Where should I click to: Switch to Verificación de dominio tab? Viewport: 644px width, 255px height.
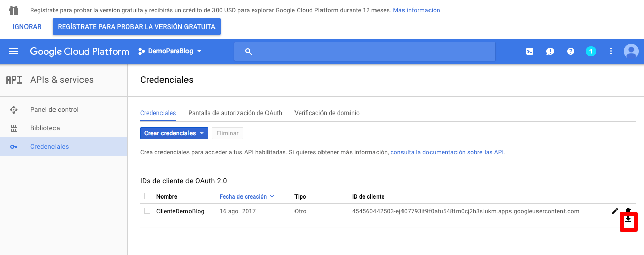click(x=327, y=113)
